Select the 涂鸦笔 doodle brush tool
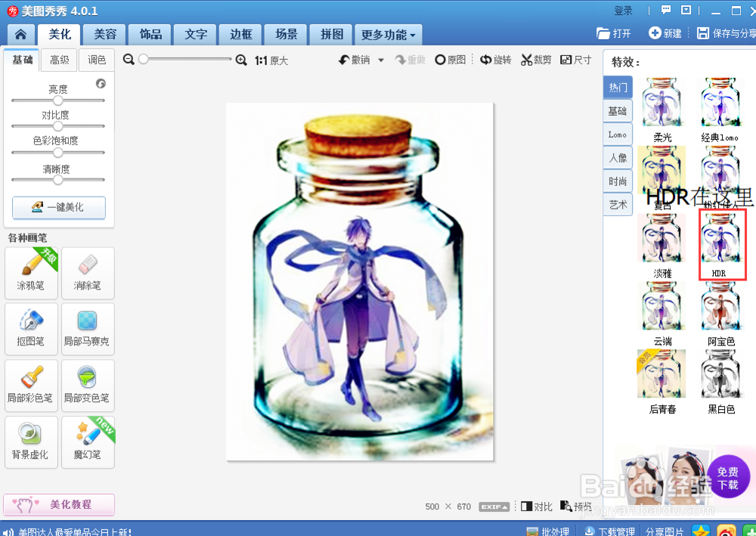This screenshot has width=756, height=536. coord(31,274)
